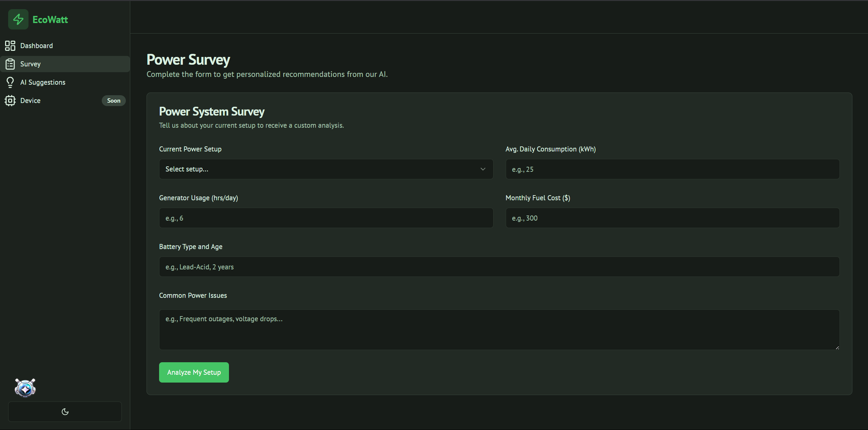Click the AI Suggestions lightbulb icon
The image size is (868, 430).
click(10, 82)
